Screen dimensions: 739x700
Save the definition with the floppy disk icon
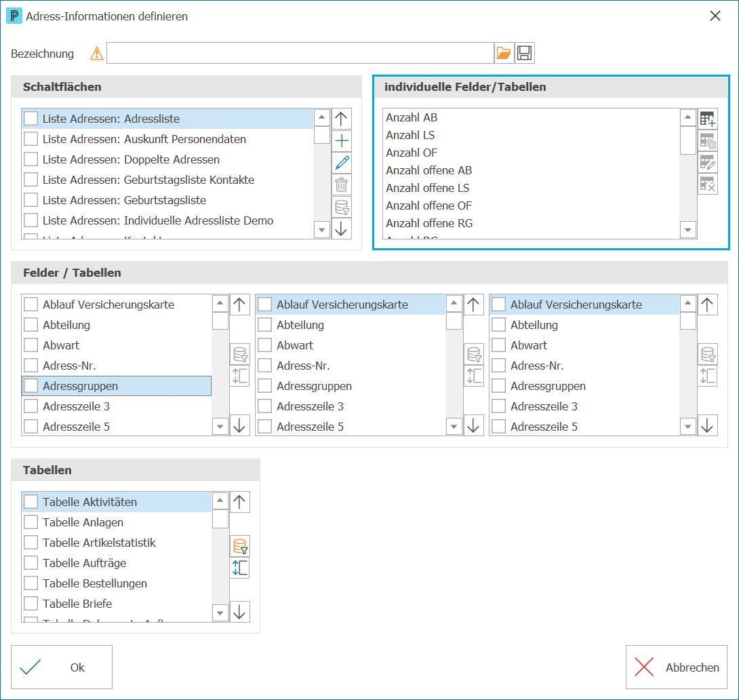coord(525,53)
